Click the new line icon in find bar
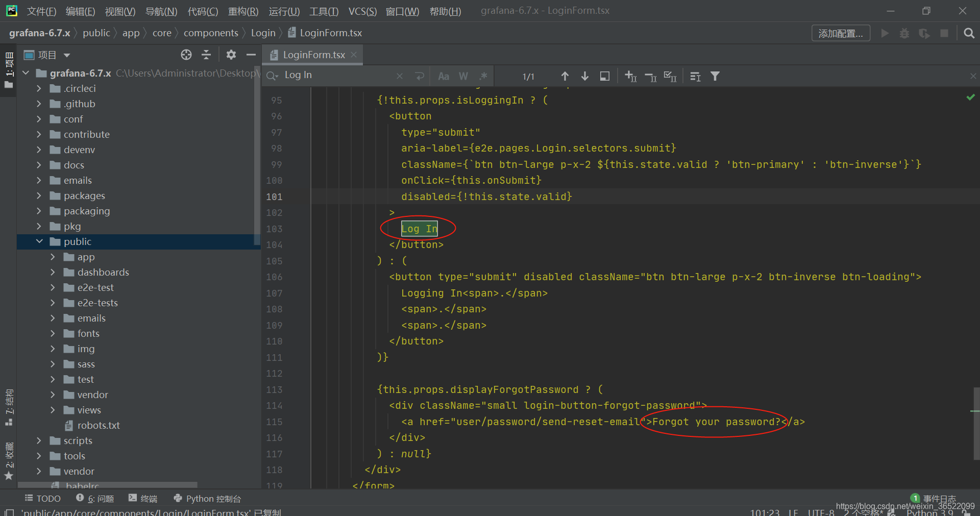This screenshot has width=980, height=516. tap(420, 76)
